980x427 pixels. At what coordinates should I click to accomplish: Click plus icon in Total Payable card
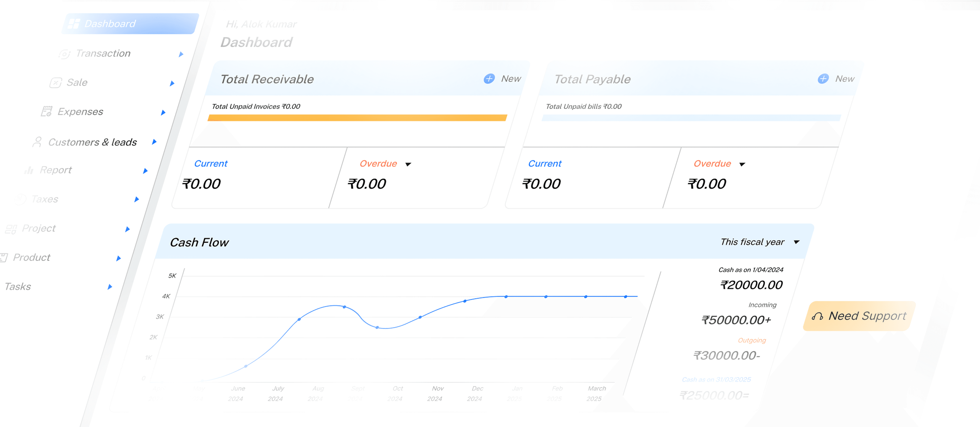tap(823, 79)
